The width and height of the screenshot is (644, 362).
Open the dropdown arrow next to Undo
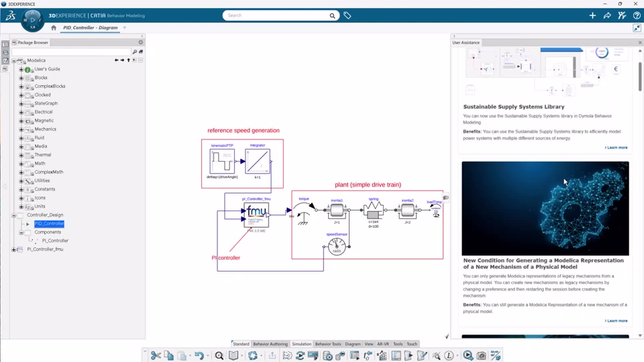208,356
